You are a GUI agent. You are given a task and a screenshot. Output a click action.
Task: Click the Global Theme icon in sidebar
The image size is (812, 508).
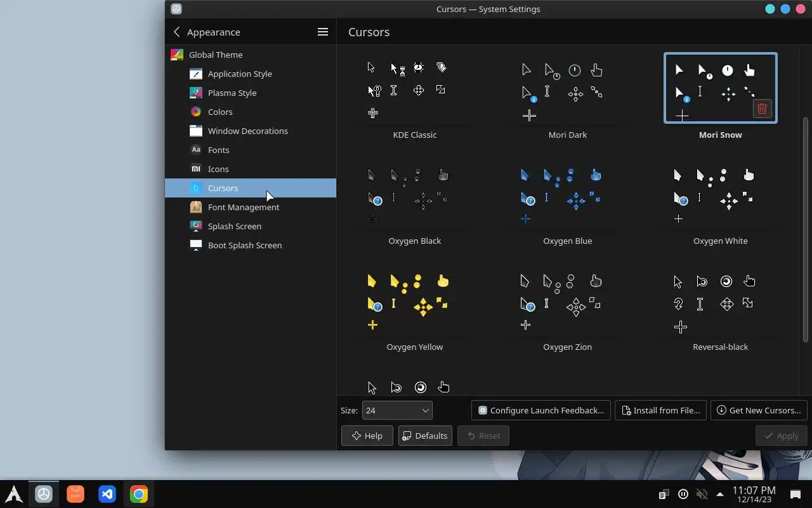[x=177, y=55]
